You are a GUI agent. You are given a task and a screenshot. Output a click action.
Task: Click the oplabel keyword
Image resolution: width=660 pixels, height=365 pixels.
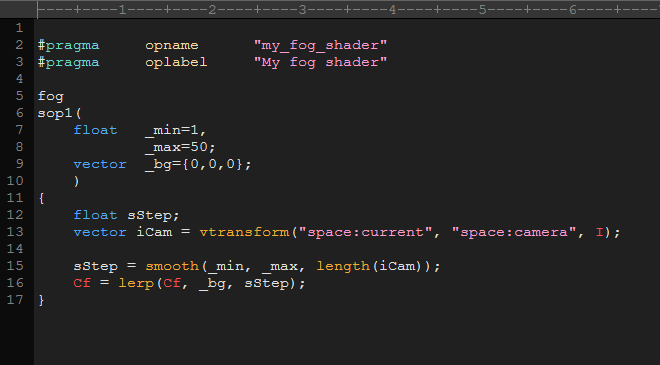pyautogui.click(x=176, y=62)
